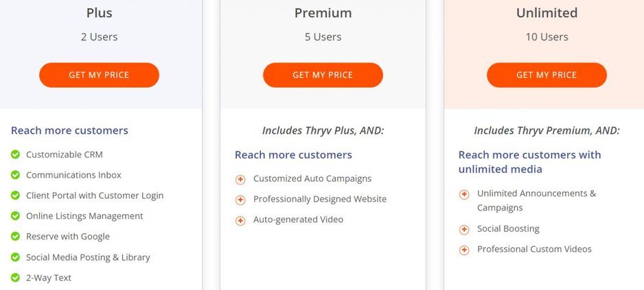Click the check icon next to Reserve with Google
The height and width of the screenshot is (290, 644).
click(15, 237)
